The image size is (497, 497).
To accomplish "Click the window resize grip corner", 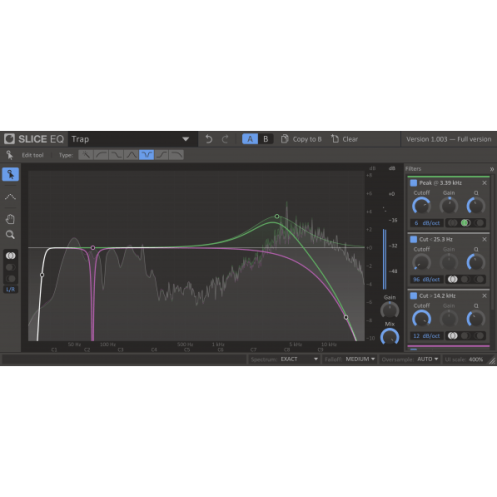I will (x=492, y=360).
